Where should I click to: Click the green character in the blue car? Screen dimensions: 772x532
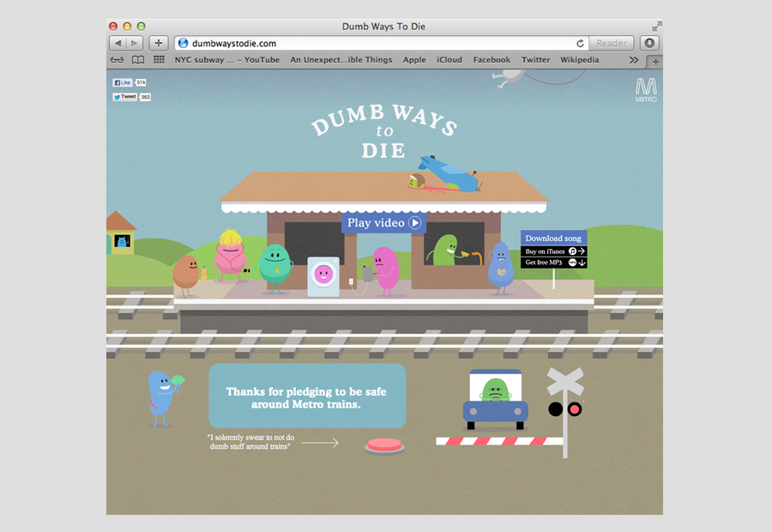pyautogui.click(x=495, y=390)
